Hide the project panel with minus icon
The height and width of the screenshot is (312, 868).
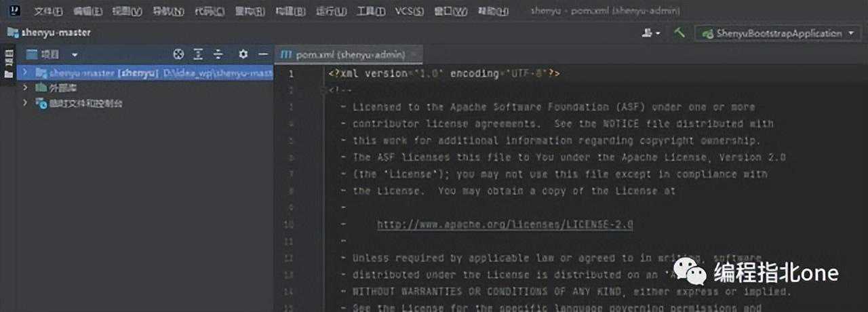coord(263,54)
